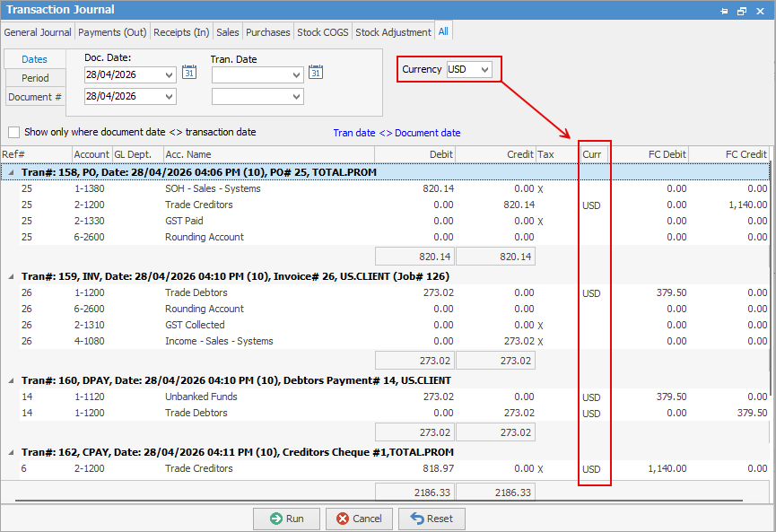Collapse the Tran# 160 DPAY group
Screen dimensions: 776x532
(11, 380)
